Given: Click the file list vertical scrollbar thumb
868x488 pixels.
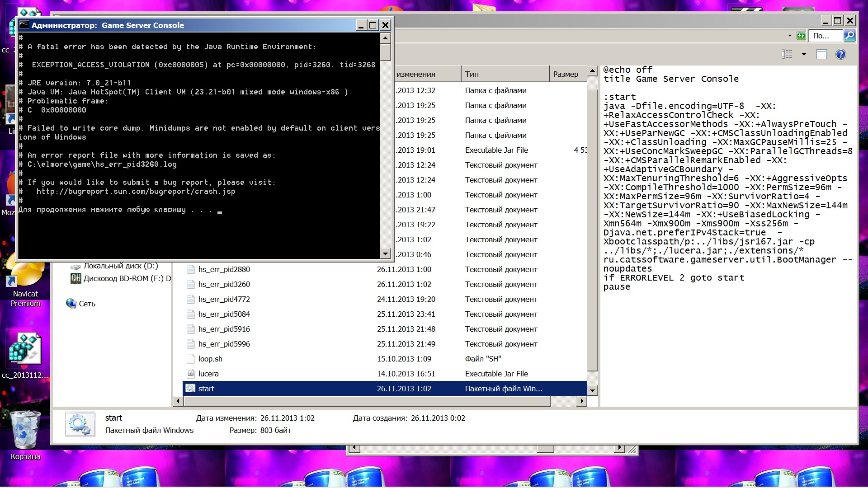Looking at the screenshot, I should coord(593,230).
